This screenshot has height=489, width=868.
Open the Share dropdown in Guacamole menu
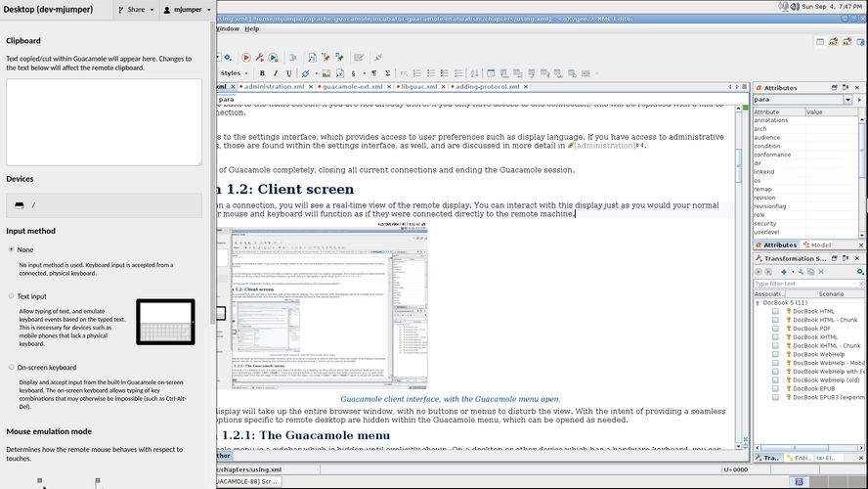136,10
